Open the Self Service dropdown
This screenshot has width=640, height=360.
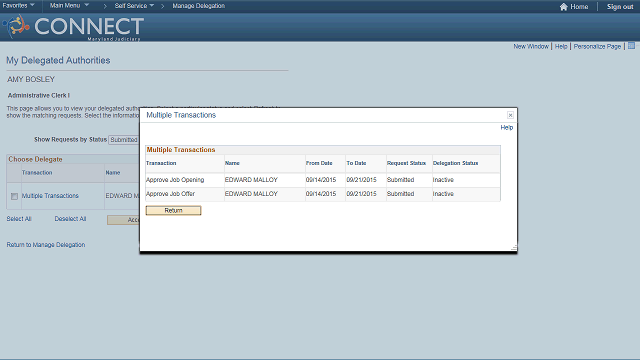click(x=134, y=6)
